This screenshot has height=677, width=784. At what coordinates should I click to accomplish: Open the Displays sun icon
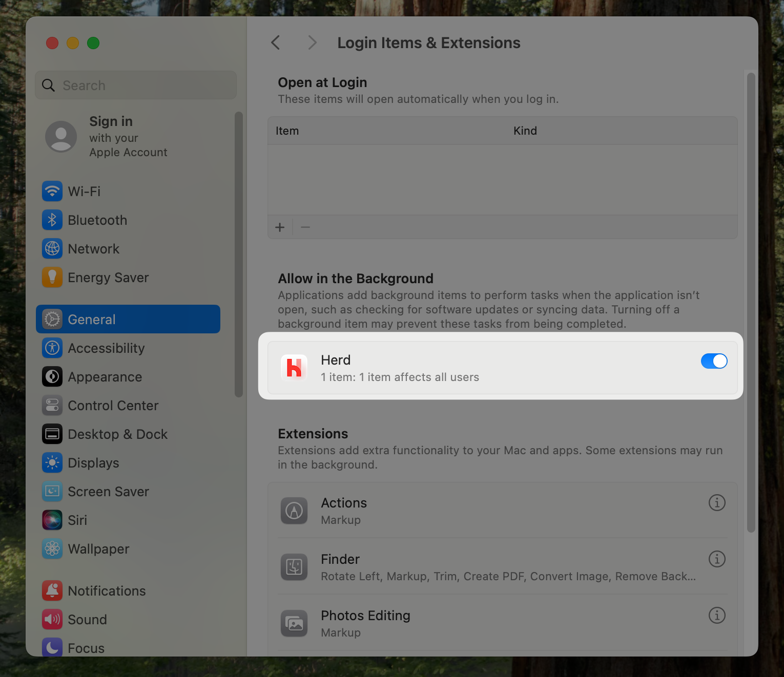(x=52, y=463)
